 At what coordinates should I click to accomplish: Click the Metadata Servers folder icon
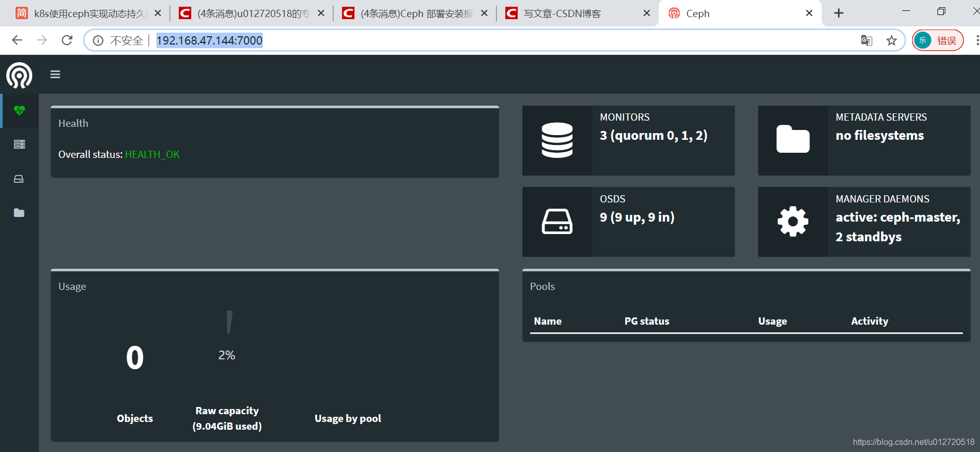click(x=793, y=139)
